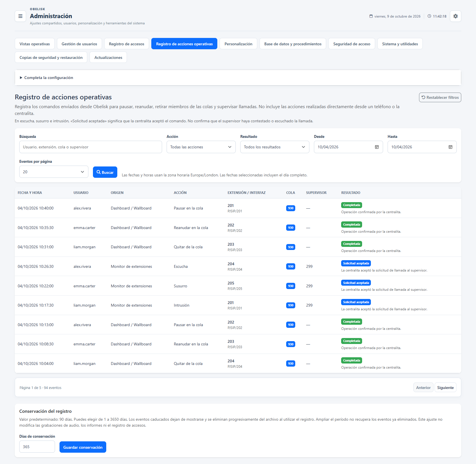Switch to Seguridad de acceso tab
The width and height of the screenshot is (476, 464).
[352, 44]
